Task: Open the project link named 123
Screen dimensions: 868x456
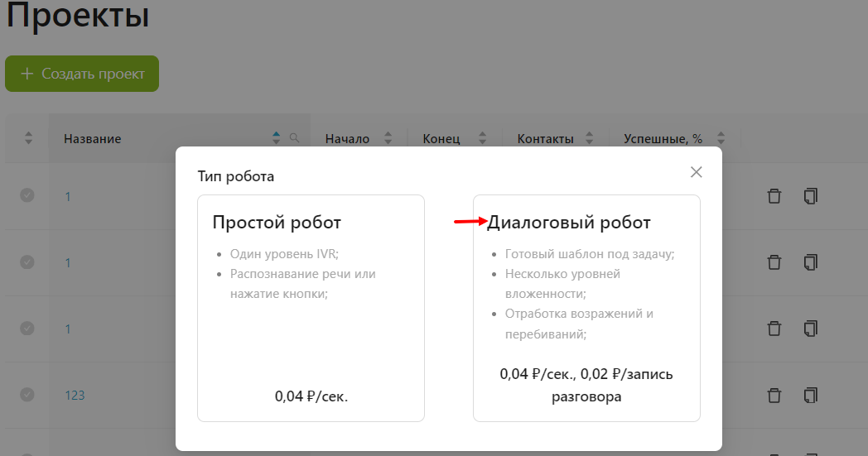Action: click(x=75, y=396)
